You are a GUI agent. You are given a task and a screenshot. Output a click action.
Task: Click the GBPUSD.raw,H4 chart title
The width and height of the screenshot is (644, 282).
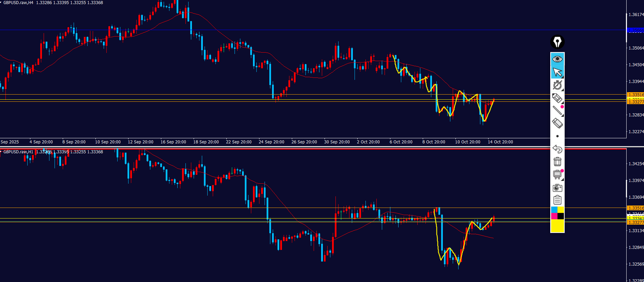pos(18,3)
